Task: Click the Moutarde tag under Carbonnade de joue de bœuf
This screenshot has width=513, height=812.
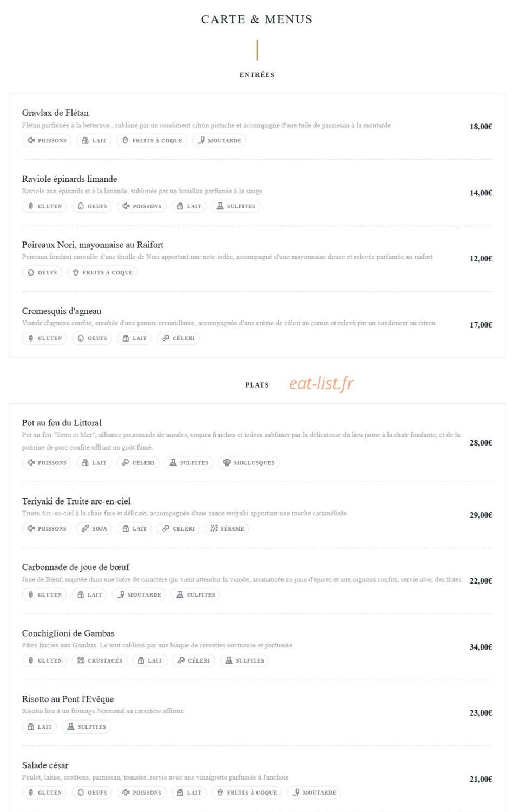Action: pyautogui.click(x=139, y=594)
